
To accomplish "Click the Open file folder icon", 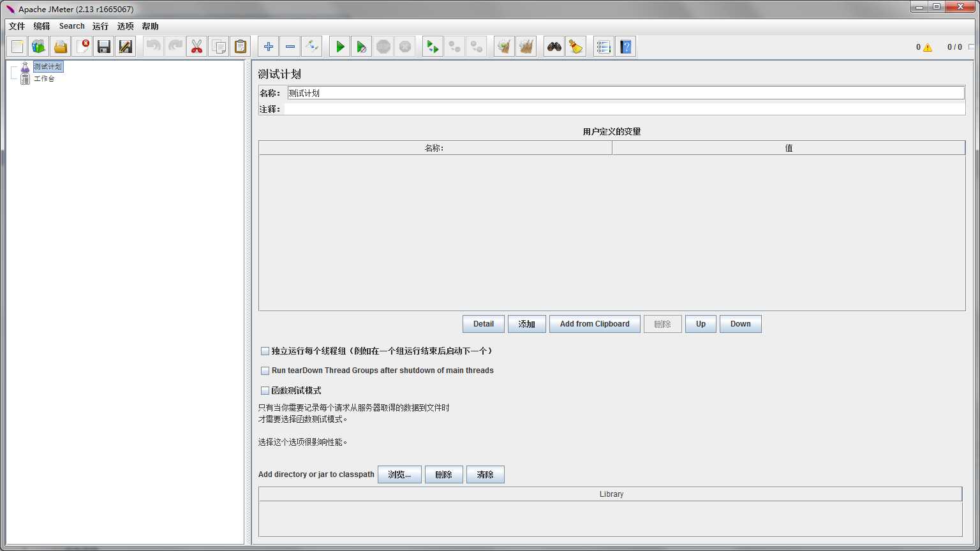I will pos(61,47).
